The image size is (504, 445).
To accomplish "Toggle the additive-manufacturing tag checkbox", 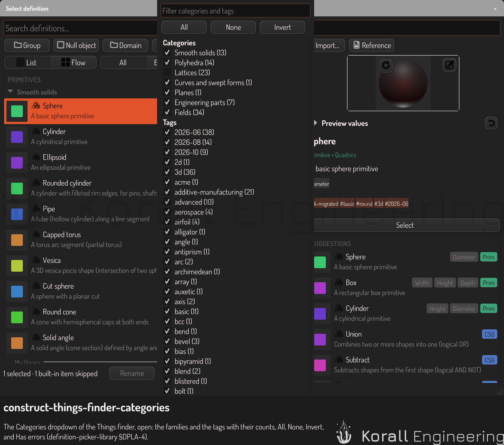I will coord(167,192).
